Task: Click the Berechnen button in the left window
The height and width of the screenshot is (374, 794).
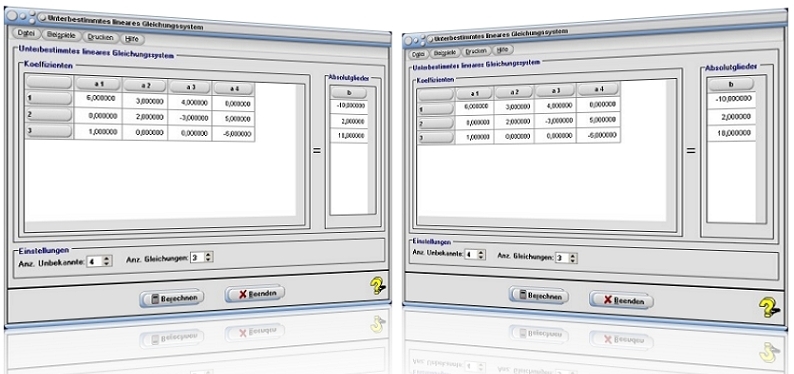Action: click(172, 298)
